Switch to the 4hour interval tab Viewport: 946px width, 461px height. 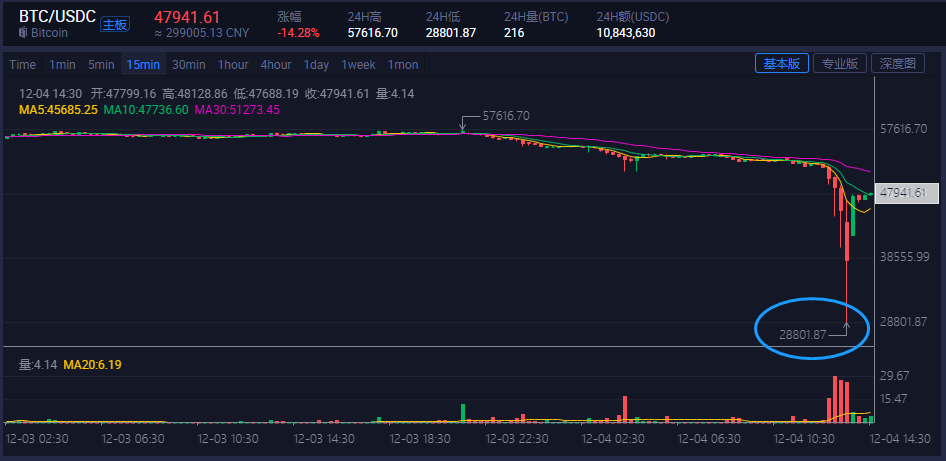(x=276, y=65)
